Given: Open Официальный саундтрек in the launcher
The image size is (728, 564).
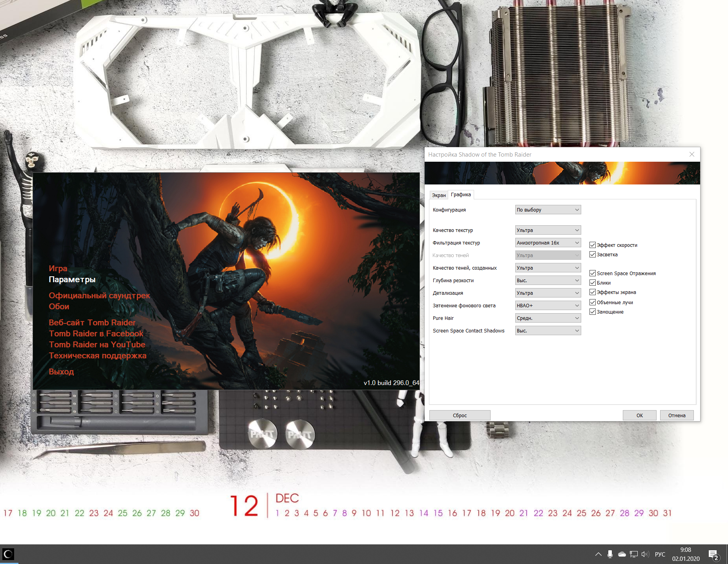Looking at the screenshot, I should (x=99, y=296).
